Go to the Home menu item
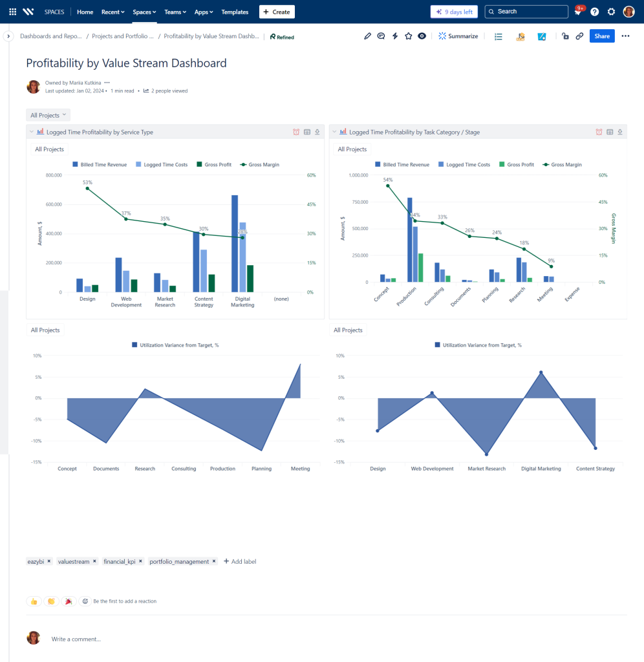Screen dimensions: 644x662 (x=85, y=12)
